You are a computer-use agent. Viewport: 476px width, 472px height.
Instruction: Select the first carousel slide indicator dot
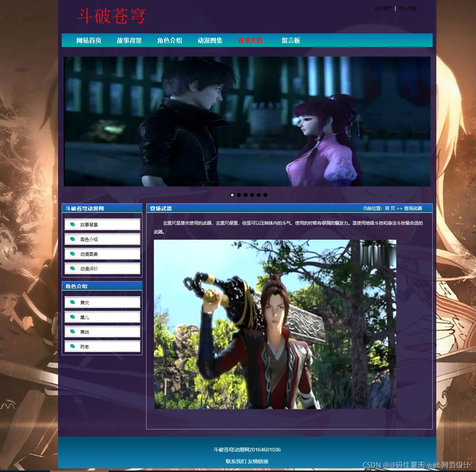(232, 195)
